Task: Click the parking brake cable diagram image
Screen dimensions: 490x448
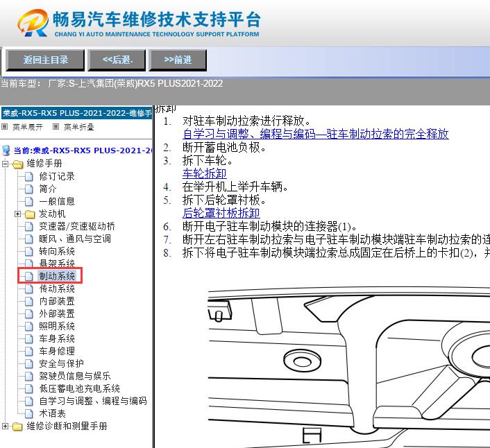Action: click(348, 367)
